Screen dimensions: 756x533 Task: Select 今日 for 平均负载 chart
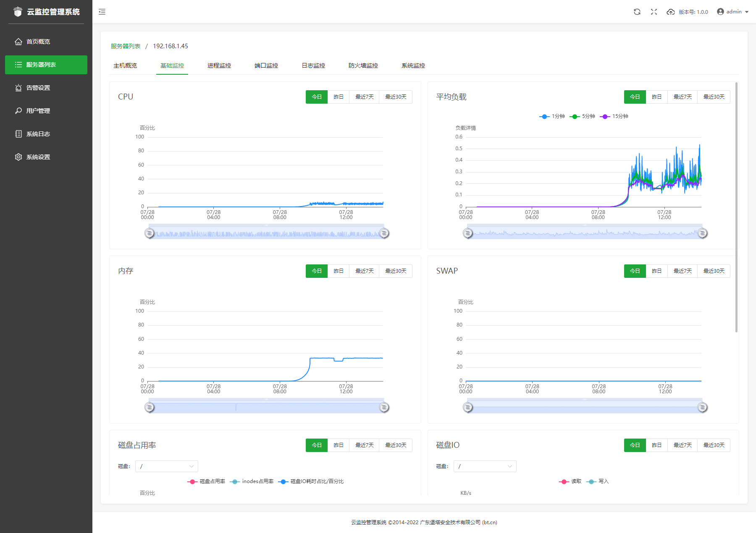(635, 97)
